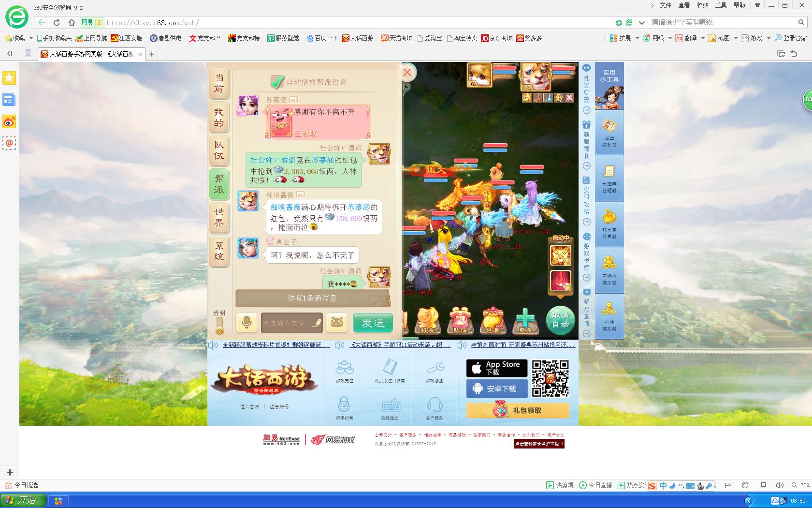Toggle Sogou 中 Chinese/English input mode
The width and height of the screenshot is (812, 508).
click(663, 486)
